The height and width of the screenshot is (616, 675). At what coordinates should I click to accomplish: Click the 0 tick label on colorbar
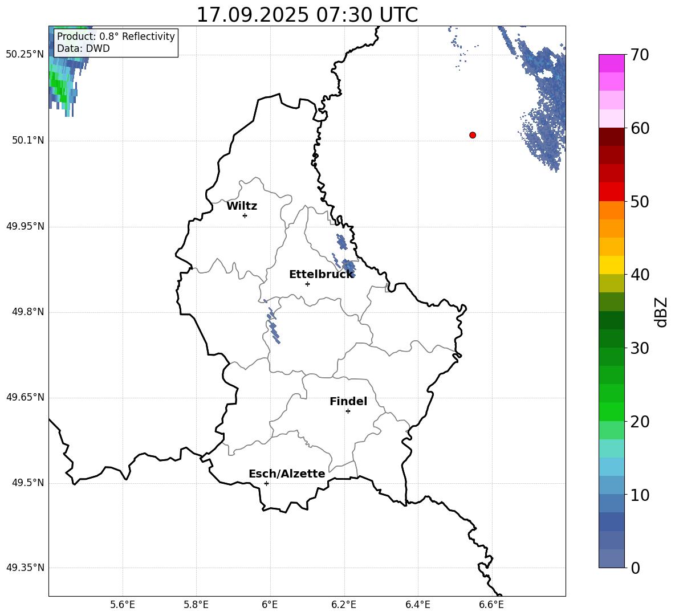(x=636, y=568)
